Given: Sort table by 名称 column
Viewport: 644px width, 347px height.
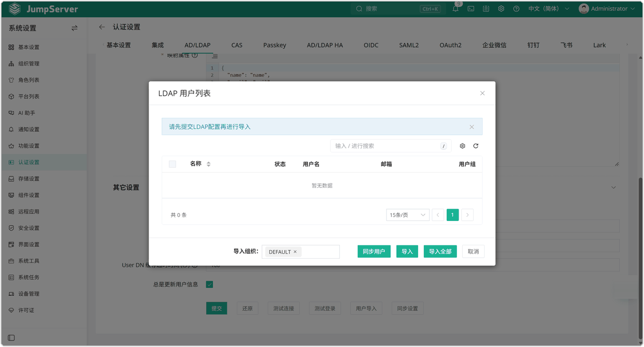Looking at the screenshot, I should (200, 164).
